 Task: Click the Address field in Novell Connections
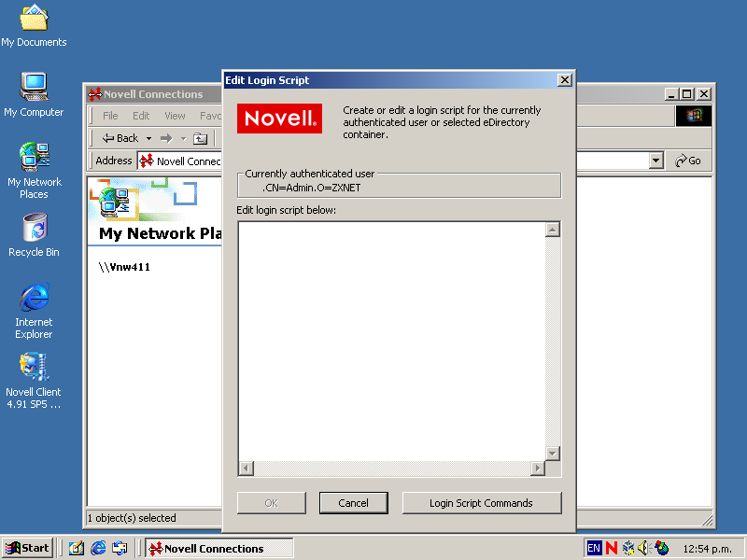pyautogui.click(x=180, y=161)
